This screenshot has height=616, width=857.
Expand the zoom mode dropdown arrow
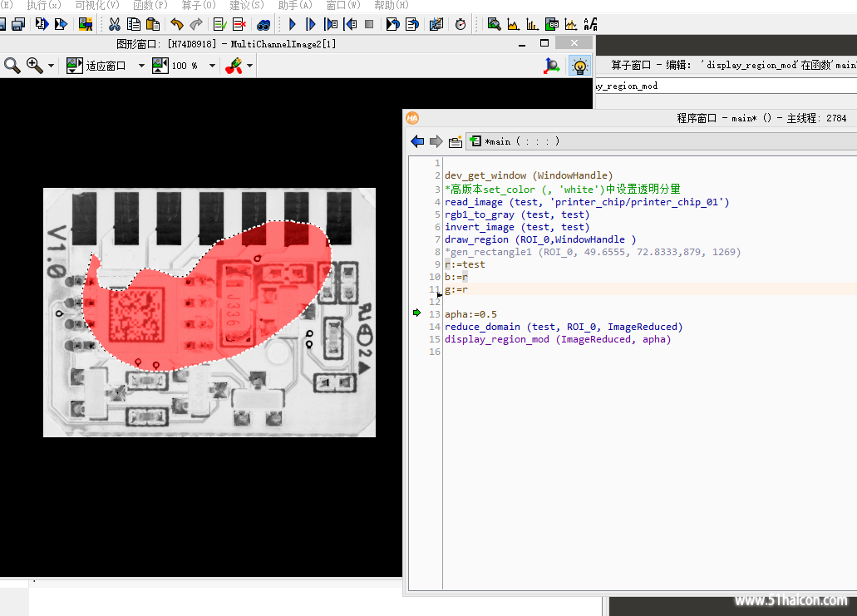51,66
